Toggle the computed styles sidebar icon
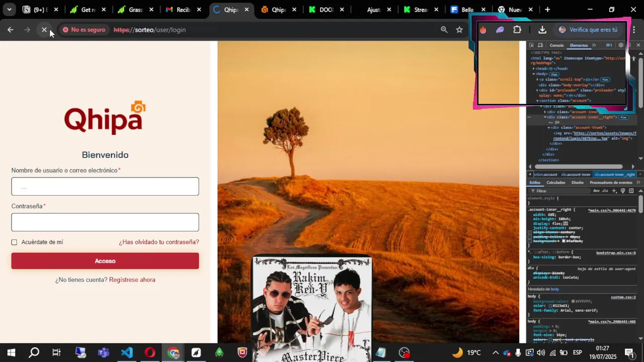 point(631,191)
